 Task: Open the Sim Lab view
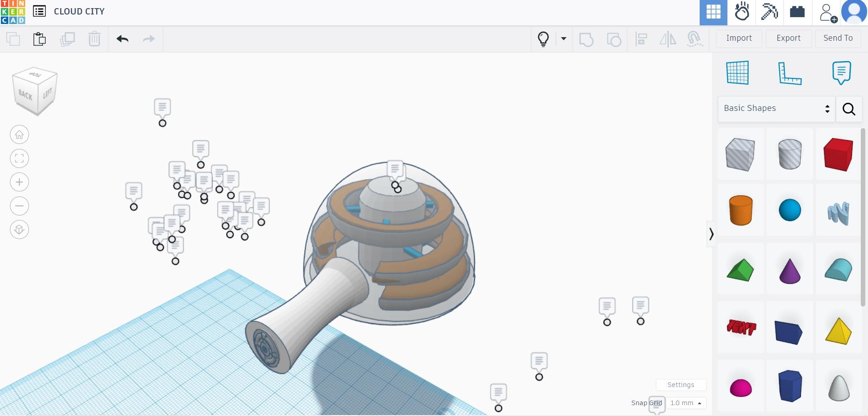(742, 12)
